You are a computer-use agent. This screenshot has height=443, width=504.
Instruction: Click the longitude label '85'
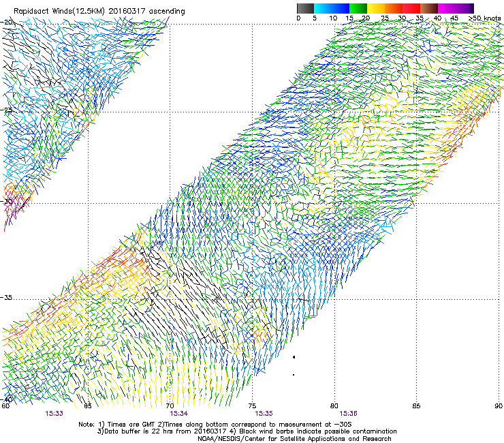click(416, 406)
